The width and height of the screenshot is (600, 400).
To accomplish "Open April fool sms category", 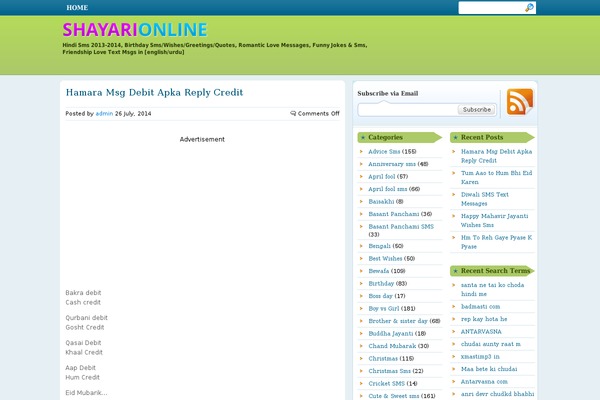I will [x=388, y=189].
